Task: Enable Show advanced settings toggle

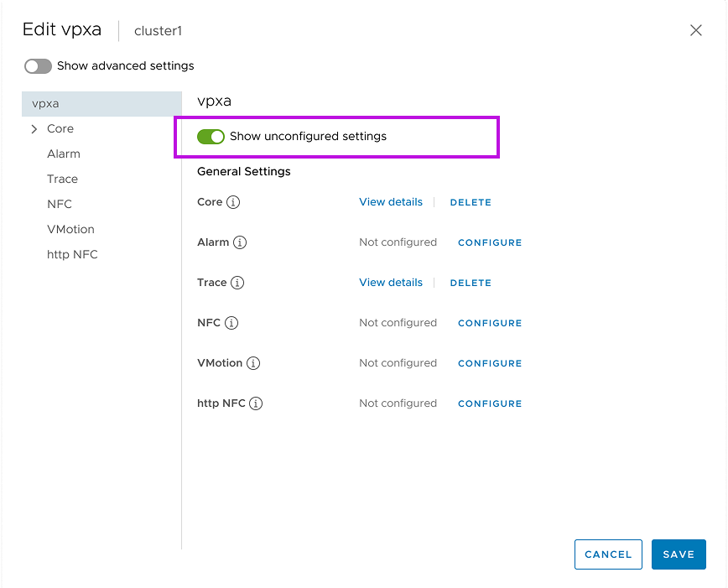Action: pos(39,66)
